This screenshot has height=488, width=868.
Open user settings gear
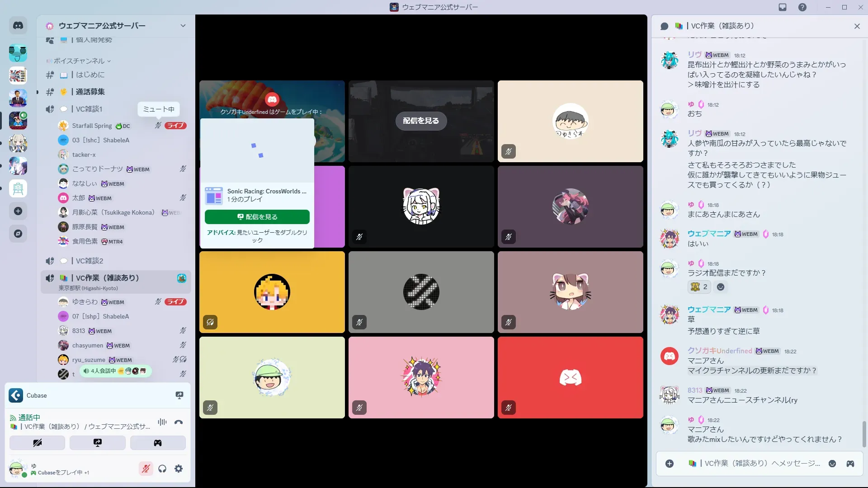pyautogui.click(x=179, y=469)
